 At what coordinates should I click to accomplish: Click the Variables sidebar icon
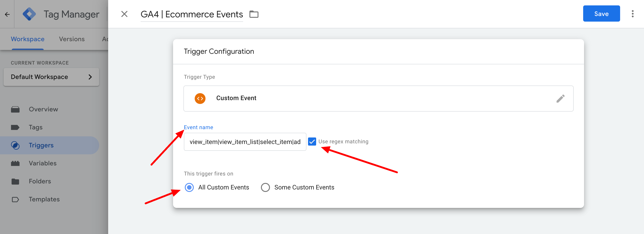coord(15,163)
